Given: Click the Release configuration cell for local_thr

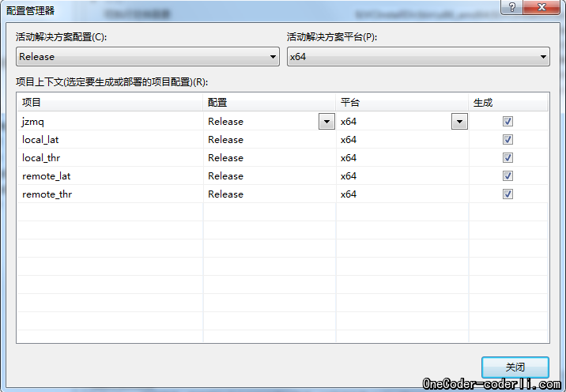Looking at the screenshot, I should 226,157.
